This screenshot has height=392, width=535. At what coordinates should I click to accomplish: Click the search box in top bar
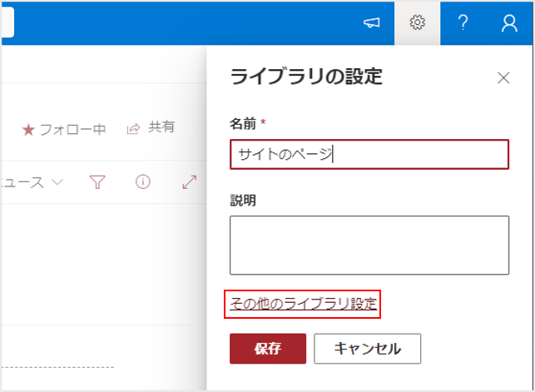7,23
